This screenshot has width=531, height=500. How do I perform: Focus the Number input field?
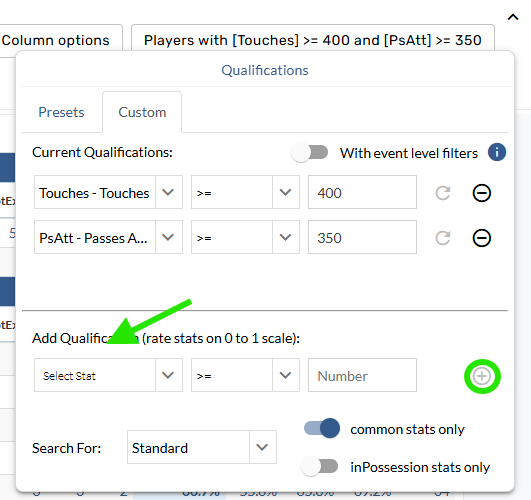click(x=362, y=375)
